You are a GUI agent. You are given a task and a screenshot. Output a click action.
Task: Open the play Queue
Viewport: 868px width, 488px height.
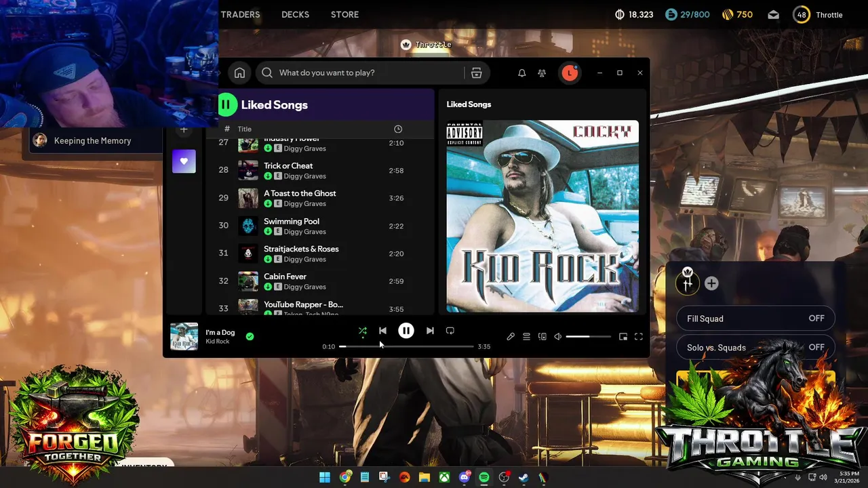526,337
